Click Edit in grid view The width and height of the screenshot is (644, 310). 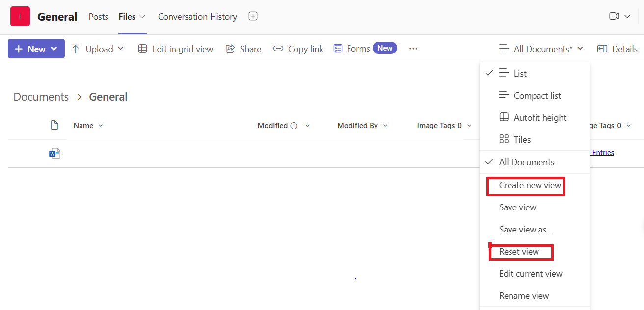pos(176,49)
